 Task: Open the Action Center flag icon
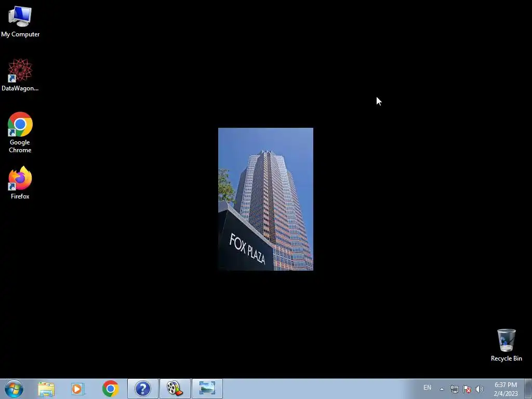[x=467, y=389]
